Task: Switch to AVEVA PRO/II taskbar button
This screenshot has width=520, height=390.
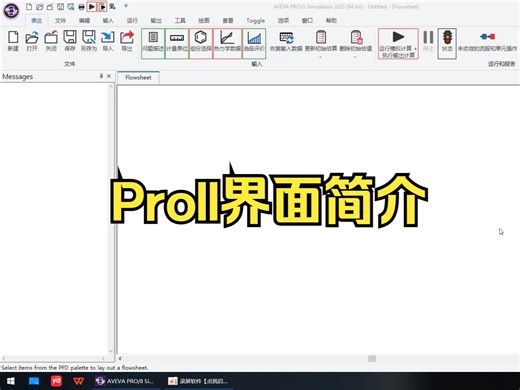Action: 125,381
